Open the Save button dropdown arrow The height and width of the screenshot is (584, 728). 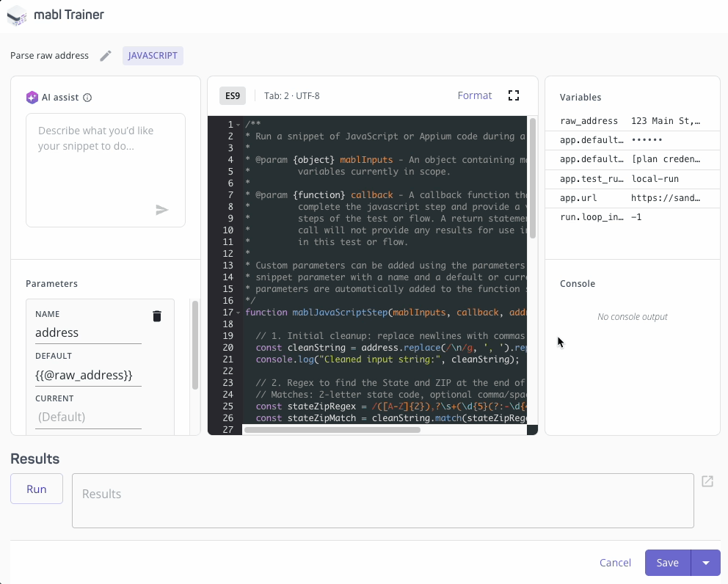705,563
